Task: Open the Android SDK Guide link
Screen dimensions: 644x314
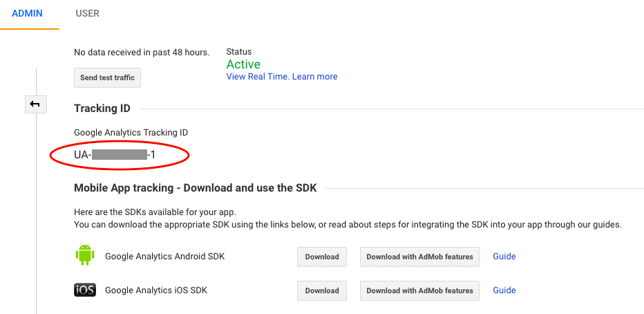Action: pyautogui.click(x=504, y=257)
